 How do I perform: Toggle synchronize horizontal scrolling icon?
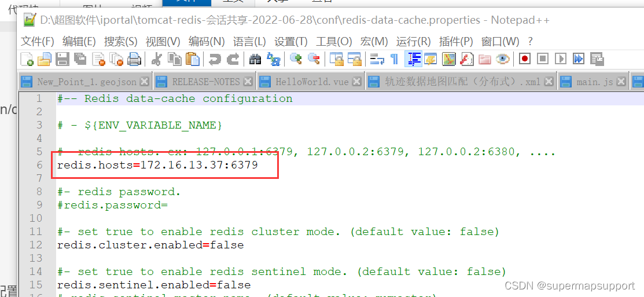pyautogui.click(x=354, y=59)
